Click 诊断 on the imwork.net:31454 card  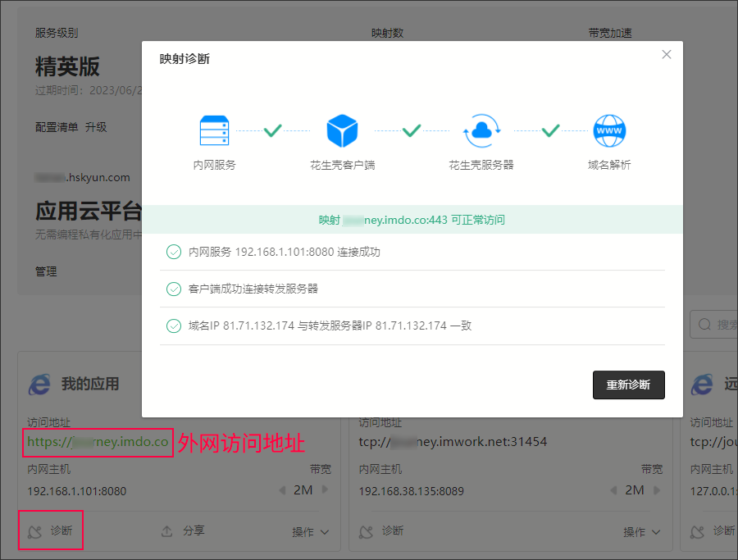393,530
